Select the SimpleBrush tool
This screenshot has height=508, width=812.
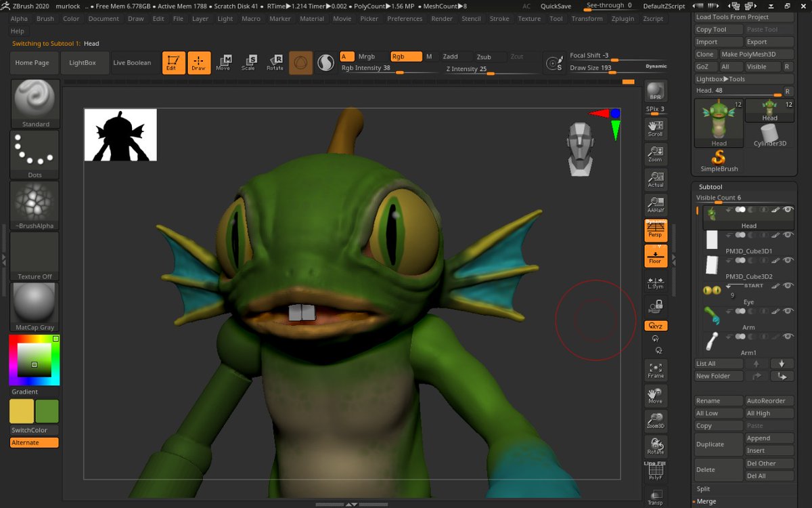pyautogui.click(x=719, y=161)
